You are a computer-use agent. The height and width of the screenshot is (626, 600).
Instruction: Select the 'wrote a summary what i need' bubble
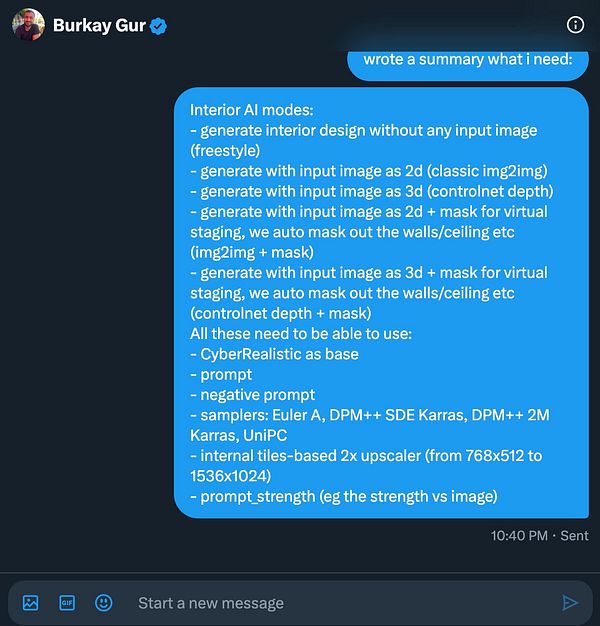click(x=468, y=65)
